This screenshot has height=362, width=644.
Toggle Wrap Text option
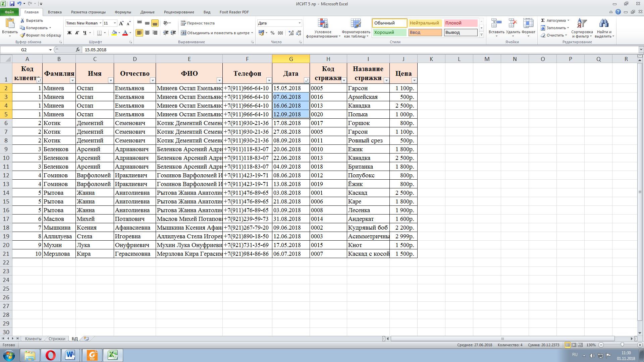click(x=198, y=23)
